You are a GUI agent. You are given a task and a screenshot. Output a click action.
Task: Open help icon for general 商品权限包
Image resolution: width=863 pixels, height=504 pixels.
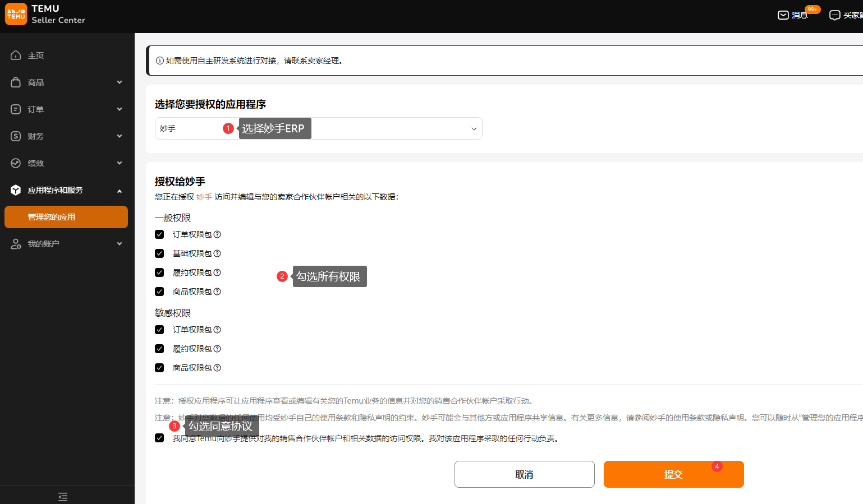tap(217, 292)
